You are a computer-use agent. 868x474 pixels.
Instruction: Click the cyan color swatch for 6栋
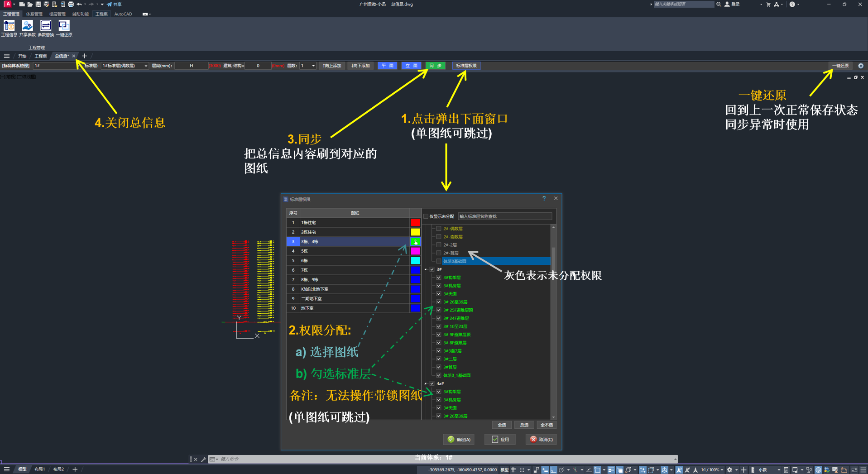click(x=415, y=261)
